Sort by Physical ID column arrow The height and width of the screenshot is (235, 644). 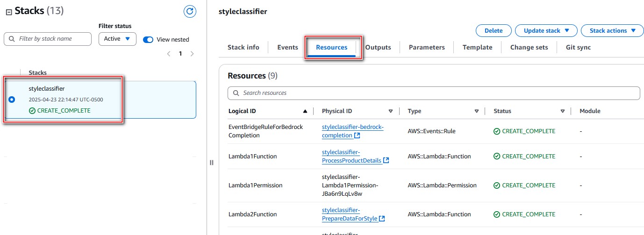coord(391,111)
